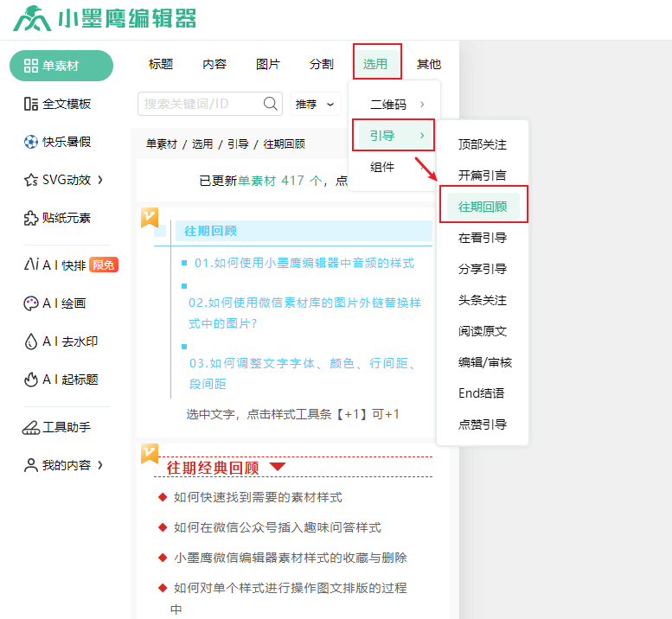
Task: Click the 单素材 417 个 update link
Action: [x=280, y=181]
